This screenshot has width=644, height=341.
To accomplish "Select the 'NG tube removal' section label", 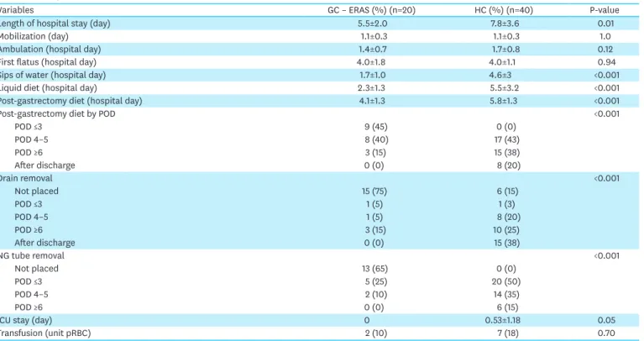I will (32, 255).
